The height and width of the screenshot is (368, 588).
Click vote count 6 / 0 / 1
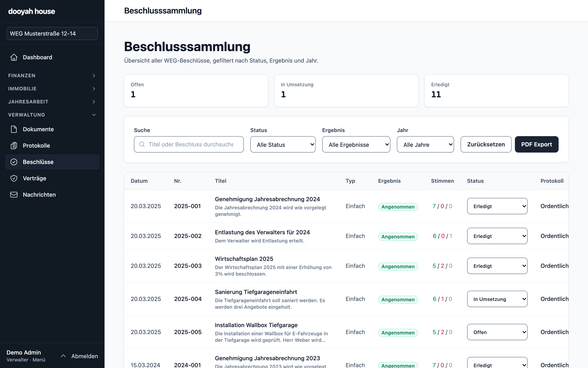(442, 236)
